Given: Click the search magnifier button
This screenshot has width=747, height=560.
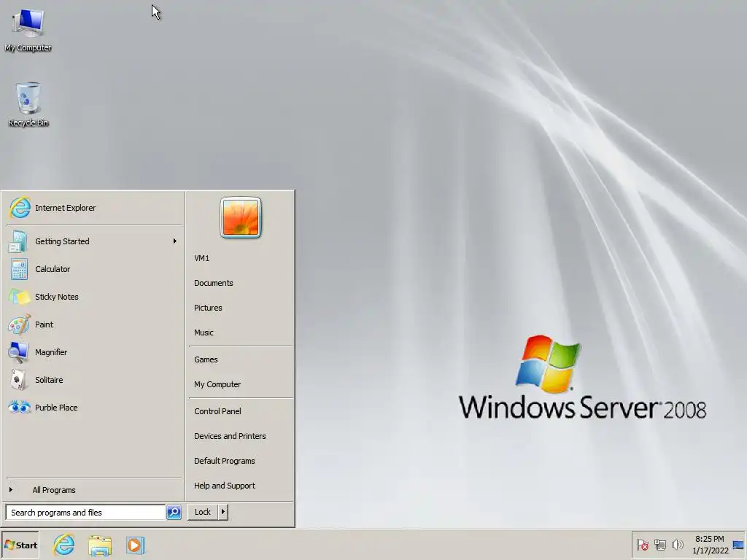Looking at the screenshot, I should pos(174,513).
